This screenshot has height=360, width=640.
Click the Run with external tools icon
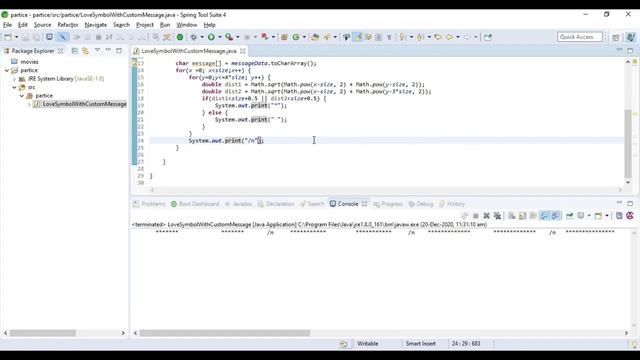click(x=229, y=37)
